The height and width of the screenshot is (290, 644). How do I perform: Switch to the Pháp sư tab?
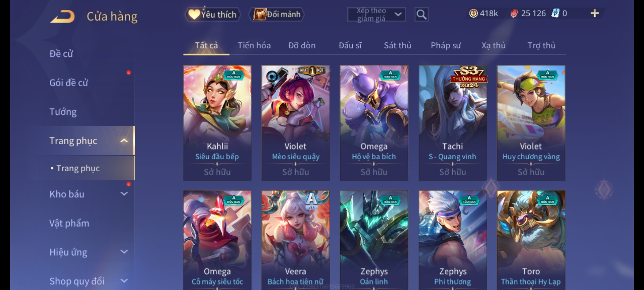pos(445,45)
